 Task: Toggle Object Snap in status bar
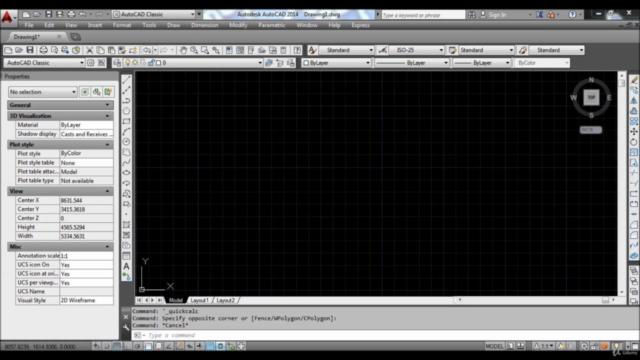point(148,346)
